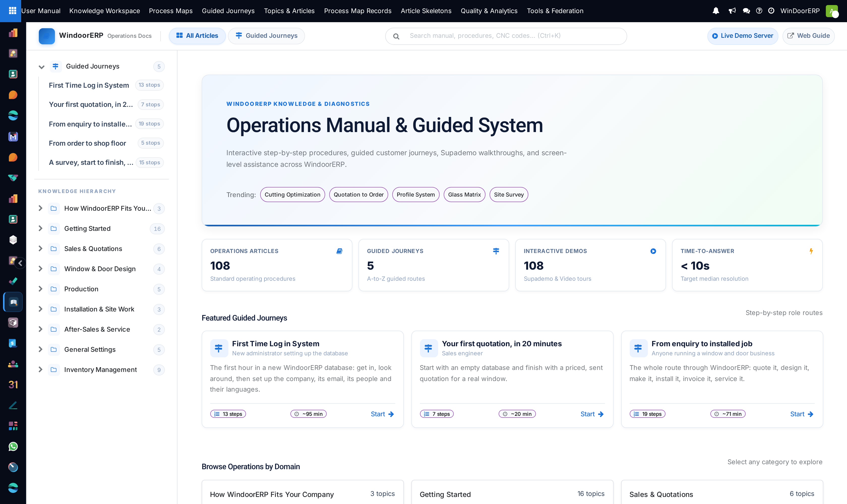Click the question mark help icon
Screen dimensions: 847x504
(x=759, y=11)
